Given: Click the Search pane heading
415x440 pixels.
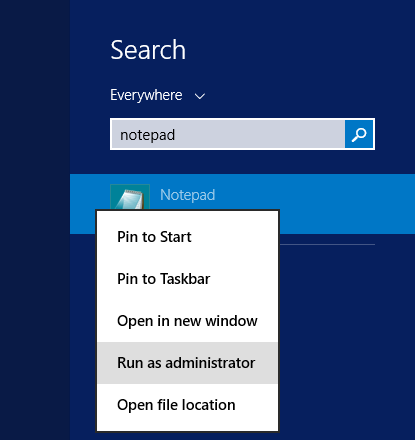Looking at the screenshot, I should click(x=148, y=50).
